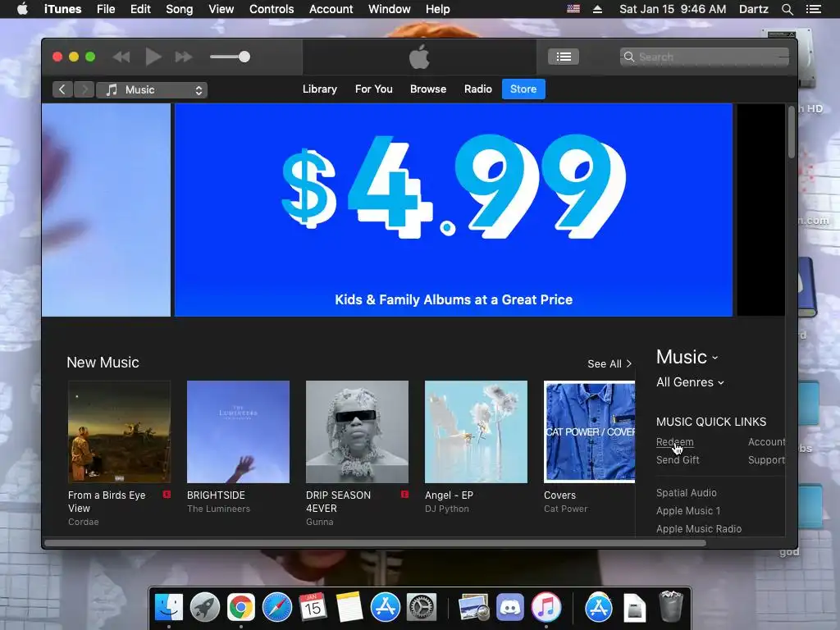Viewport: 840px width, 630px height.
Task: Open Launchpad rocket icon in Dock
Action: (x=204, y=607)
